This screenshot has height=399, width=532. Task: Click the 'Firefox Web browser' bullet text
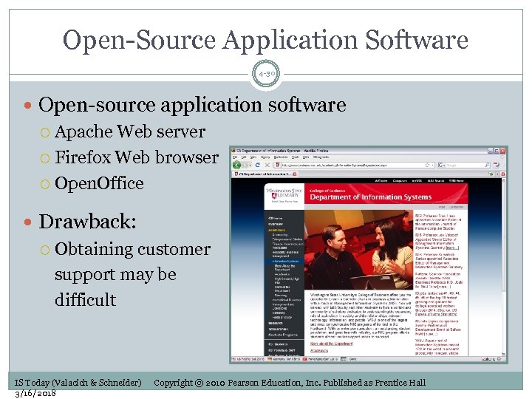(137, 157)
